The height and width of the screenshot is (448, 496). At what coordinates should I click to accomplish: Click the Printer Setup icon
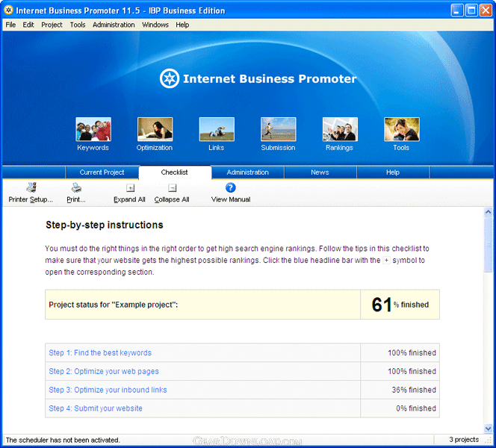coord(31,188)
